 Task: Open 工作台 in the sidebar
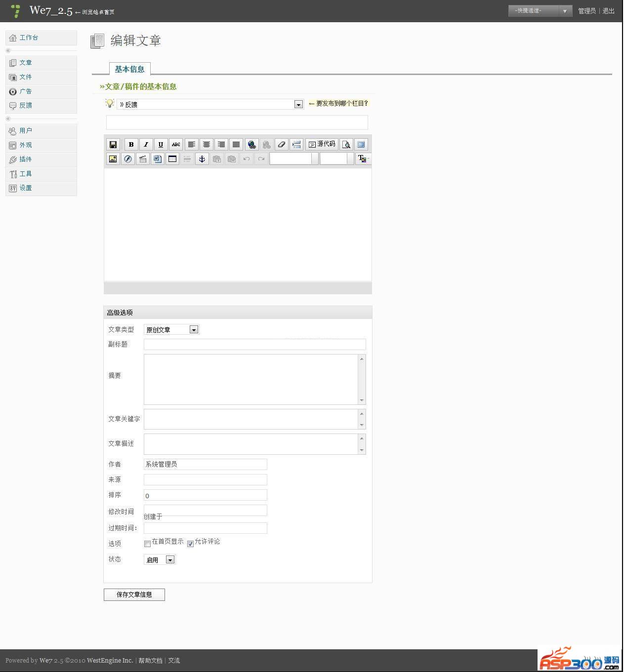41,38
